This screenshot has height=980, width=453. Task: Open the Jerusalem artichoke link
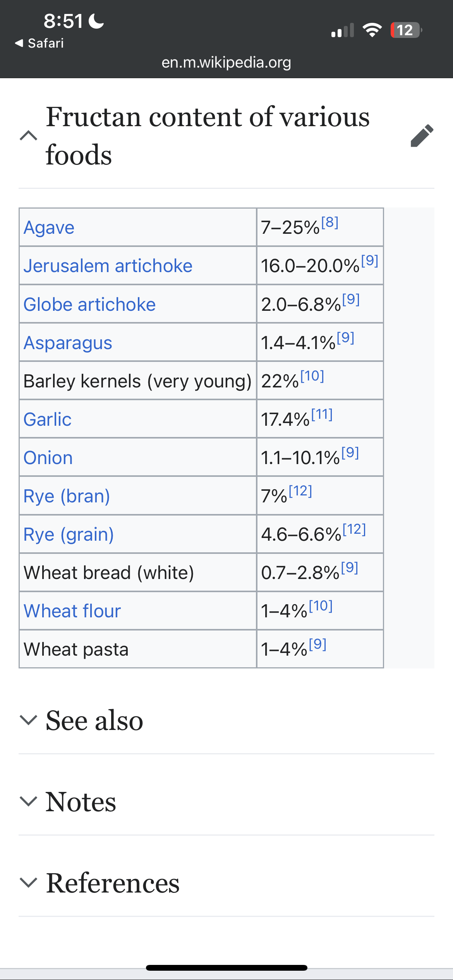click(x=108, y=266)
